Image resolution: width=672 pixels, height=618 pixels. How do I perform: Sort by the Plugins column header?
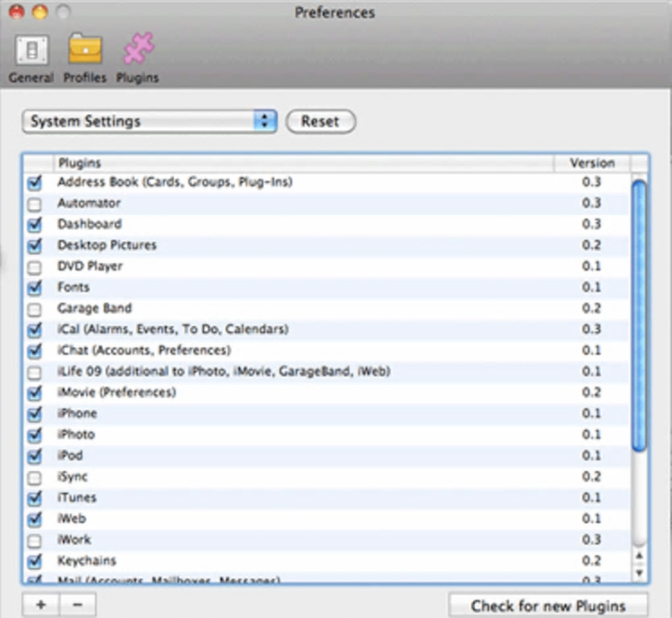(304, 163)
